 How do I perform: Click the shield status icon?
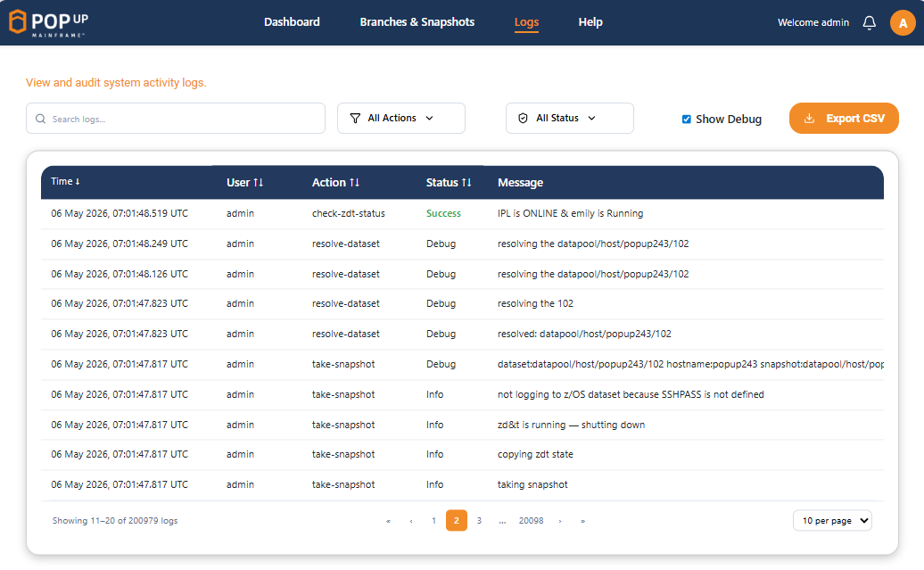point(523,119)
